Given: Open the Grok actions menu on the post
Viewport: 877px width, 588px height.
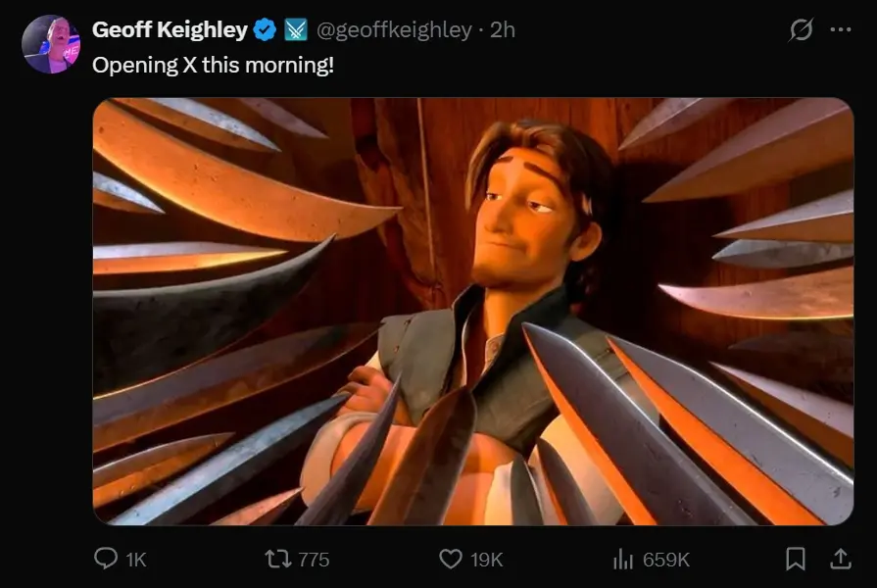Looking at the screenshot, I should [801, 30].
